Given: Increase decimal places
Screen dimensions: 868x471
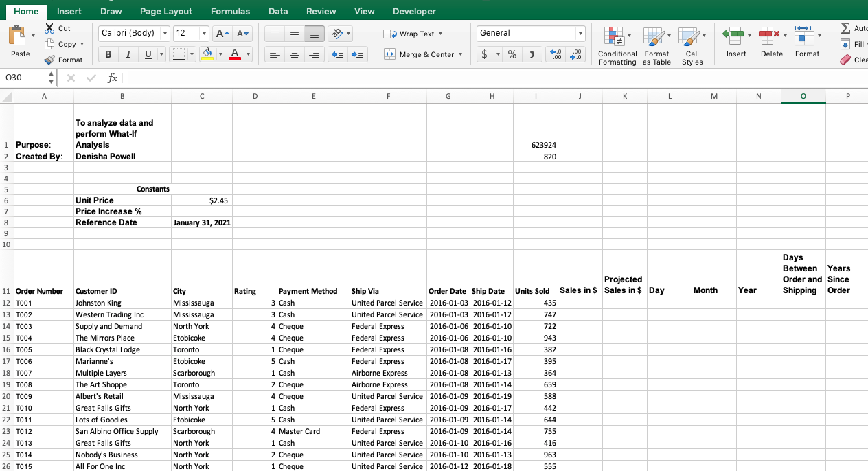Looking at the screenshot, I should tap(556, 54).
